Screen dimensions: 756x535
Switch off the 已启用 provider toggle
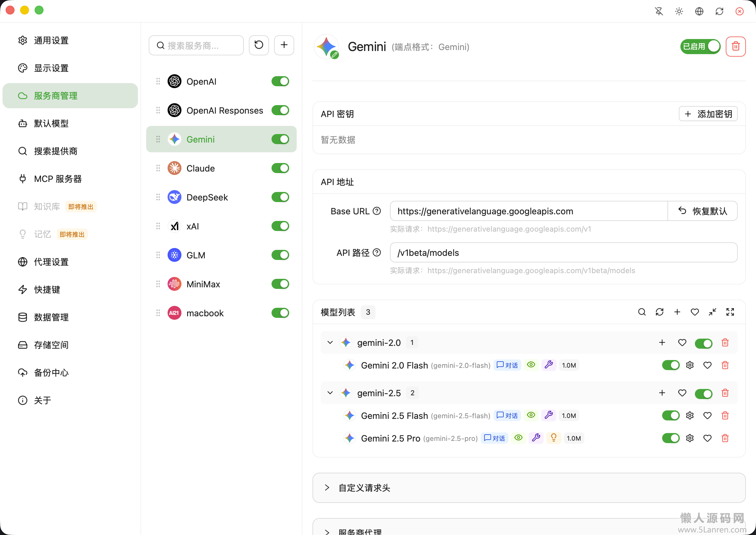[700, 47]
